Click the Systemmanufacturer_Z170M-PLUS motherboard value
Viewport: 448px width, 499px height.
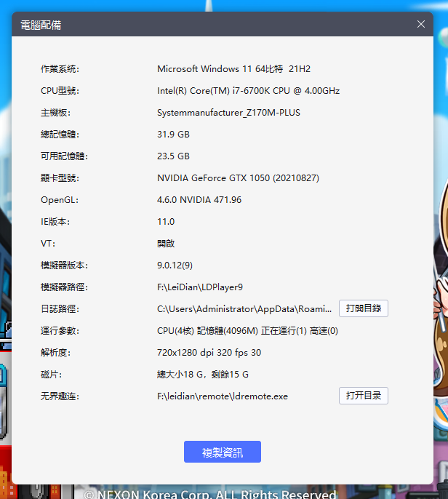pyautogui.click(x=228, y=113)
